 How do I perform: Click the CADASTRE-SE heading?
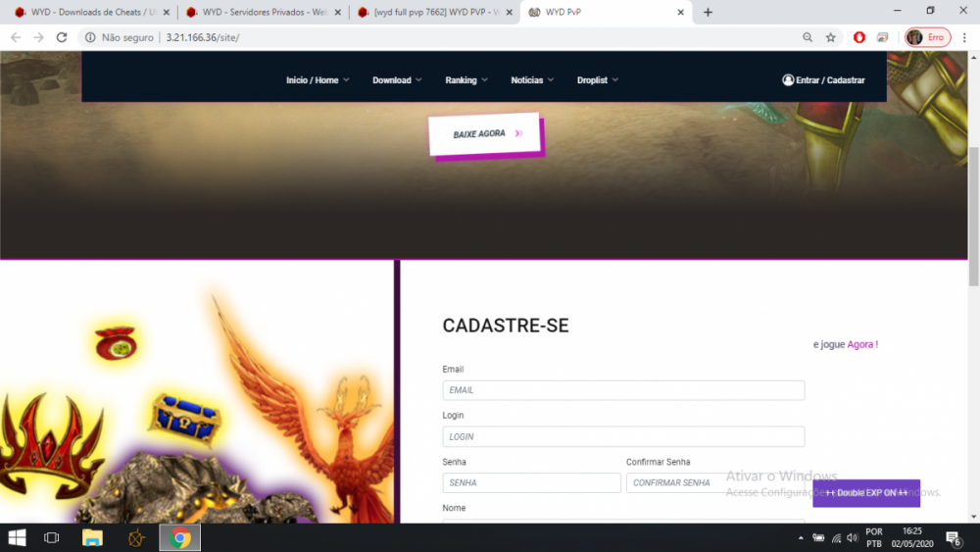(506, 326)
